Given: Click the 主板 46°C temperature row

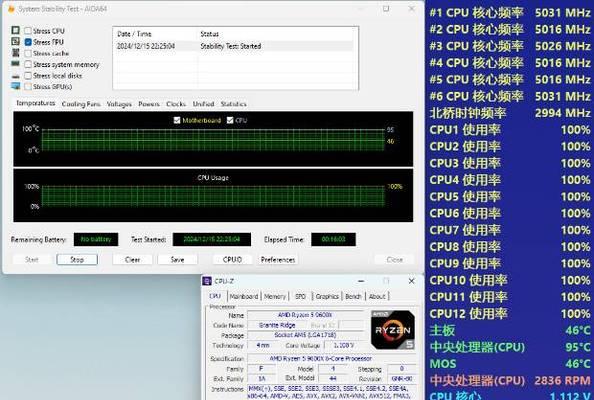Looking at the screenshot, I should (x=510, y=330).
